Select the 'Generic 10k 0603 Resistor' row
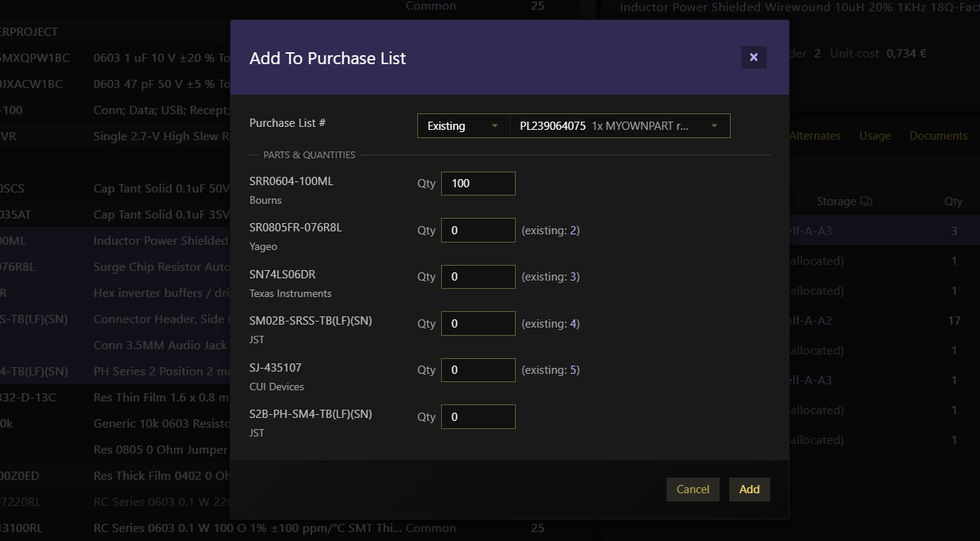Screen dimensions: 980x541 pyautogui.click(x=115, y=423)
